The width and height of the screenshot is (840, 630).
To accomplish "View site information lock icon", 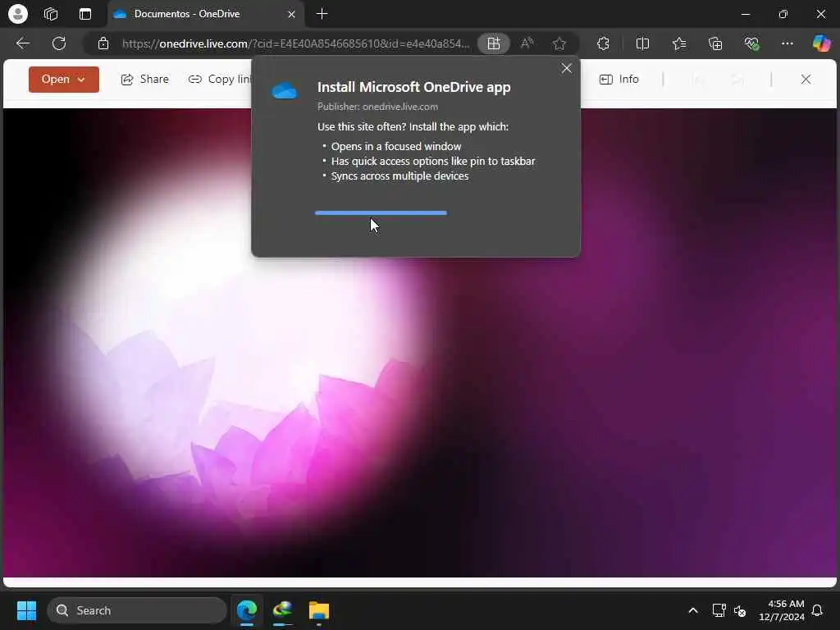I will point(103,43).
